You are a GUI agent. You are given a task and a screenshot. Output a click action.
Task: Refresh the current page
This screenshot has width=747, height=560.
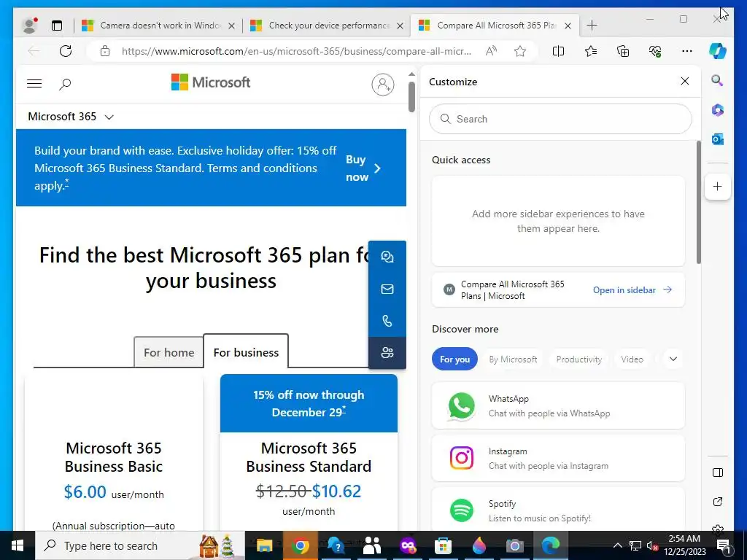tap(66, 51)
